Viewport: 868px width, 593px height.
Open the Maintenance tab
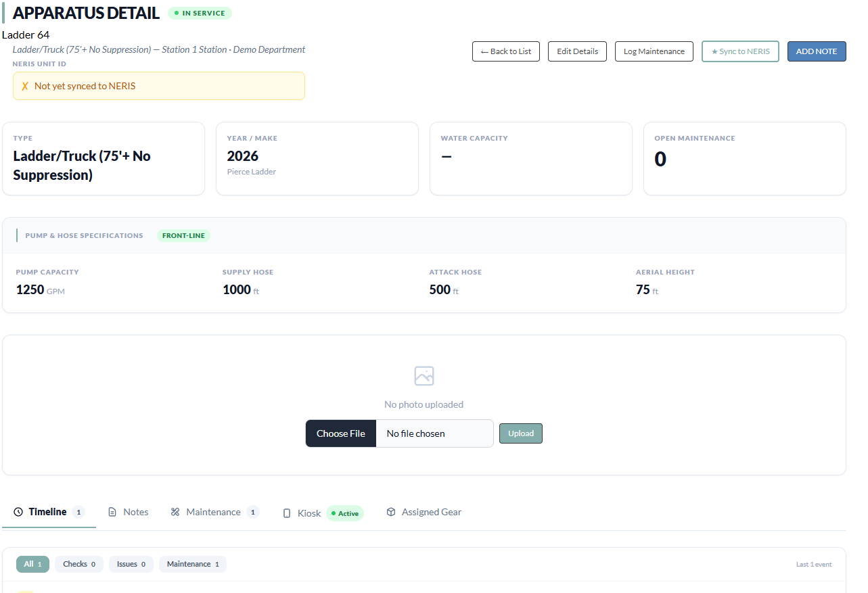point(214,513)
